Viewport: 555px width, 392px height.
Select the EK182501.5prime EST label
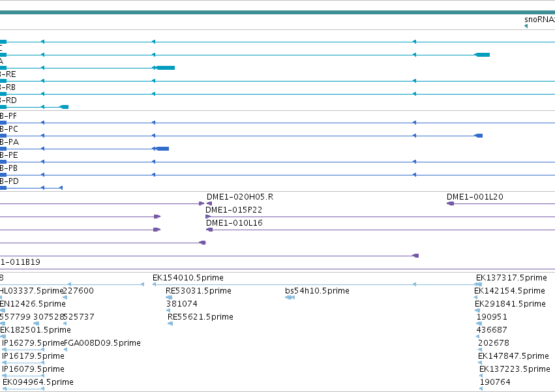35,330
